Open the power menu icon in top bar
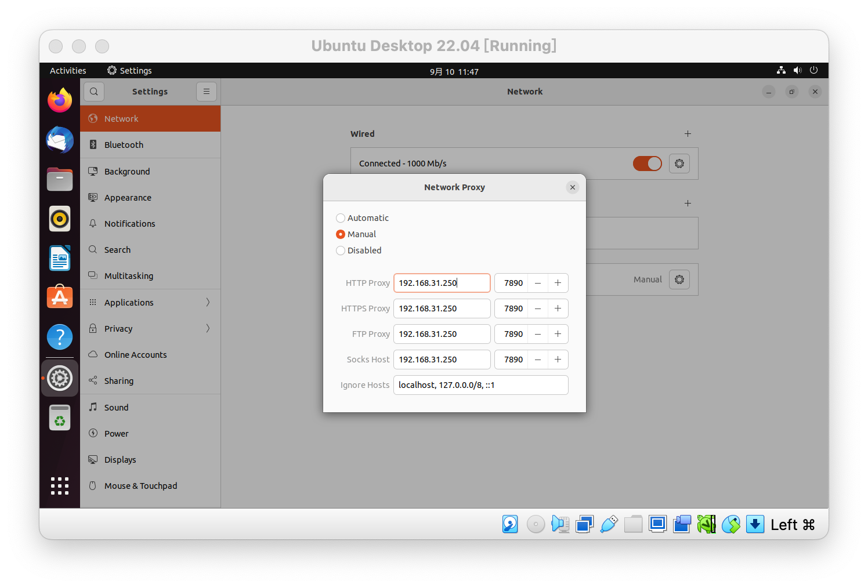 tap(814, 70)
